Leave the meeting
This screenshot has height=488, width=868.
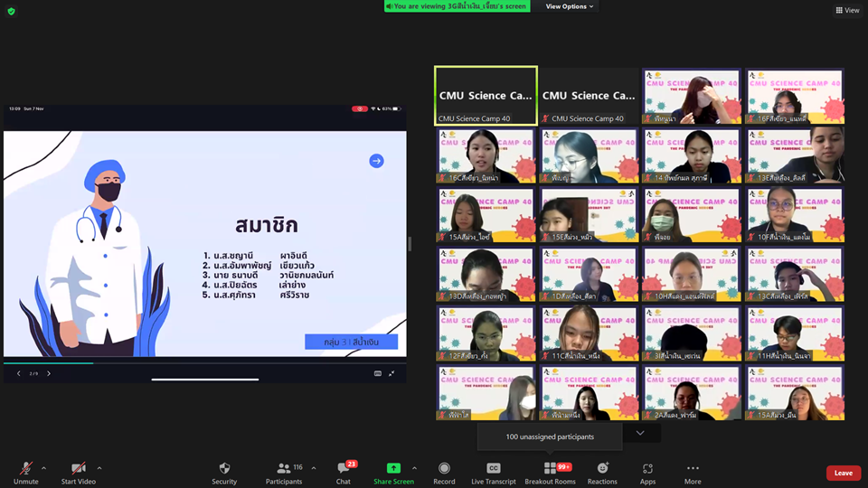point(843,473)
